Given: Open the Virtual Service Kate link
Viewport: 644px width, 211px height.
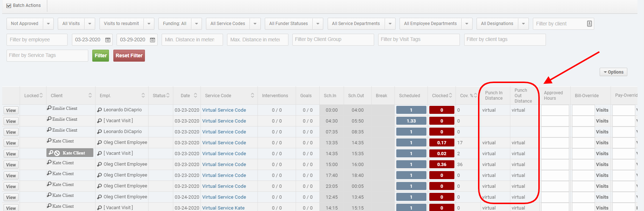Looking at the screenshot, I should 223,208.
